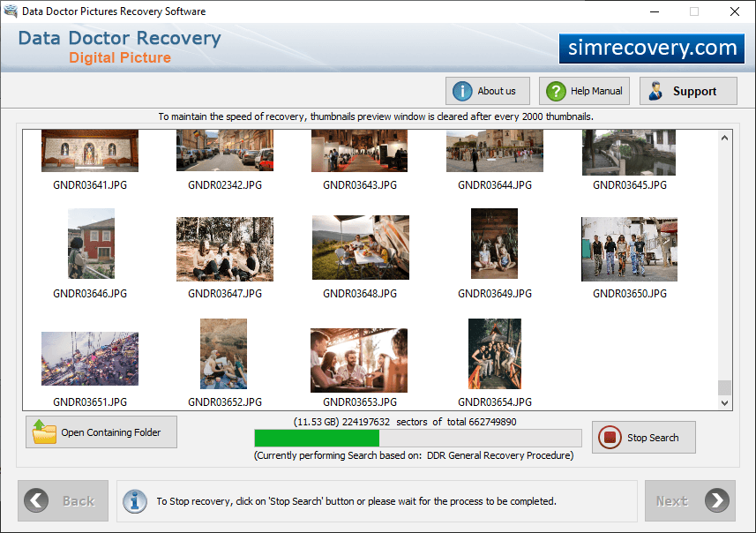Select thumbnail of GNDR03646.JPG red house
The width and height of the screenshot is (756, 533).
[91, 244]
